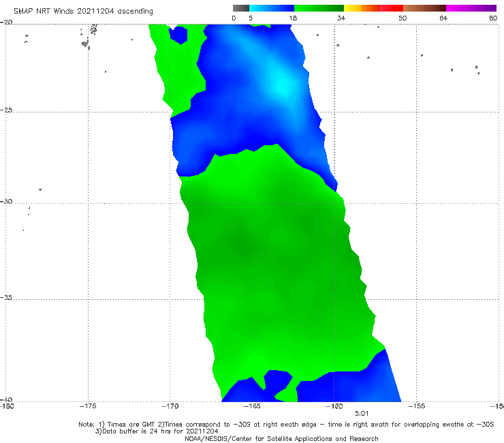Screen dimensions: 504x443
Task: Click the latitude label '-25'
Action: [6, 110]
